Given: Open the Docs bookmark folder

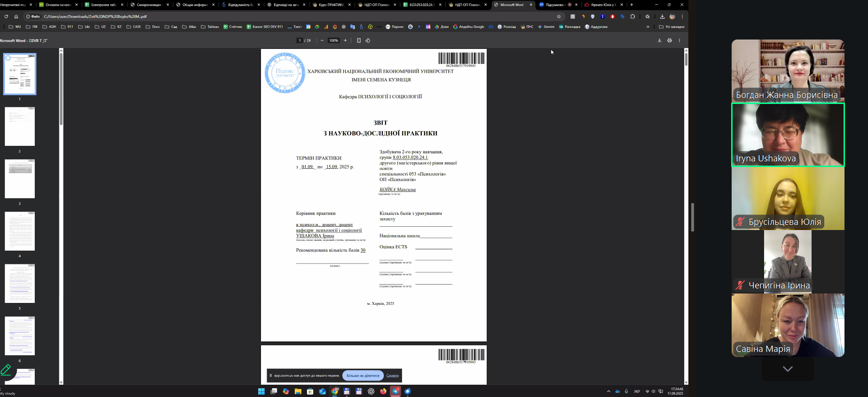Looking at the screenshot, I should point(153,27).
